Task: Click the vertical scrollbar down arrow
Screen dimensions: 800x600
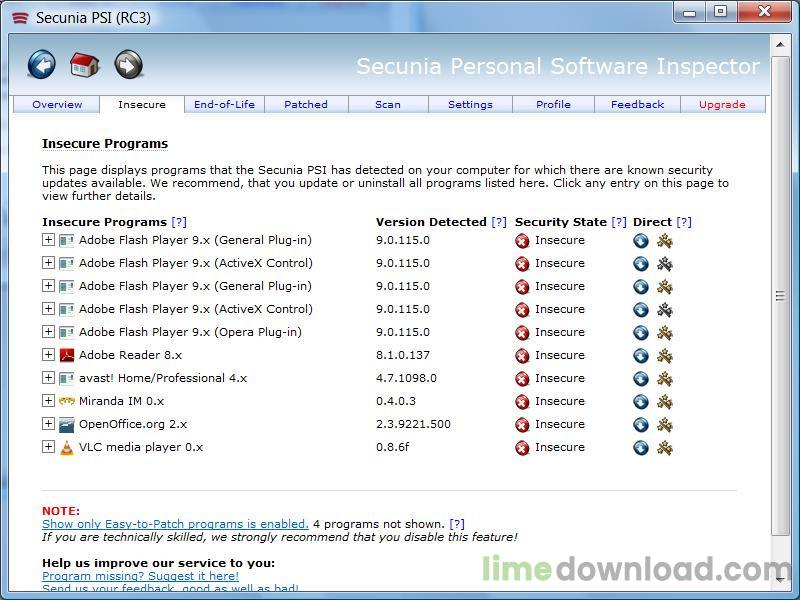Action: click(x=780, y=579)
